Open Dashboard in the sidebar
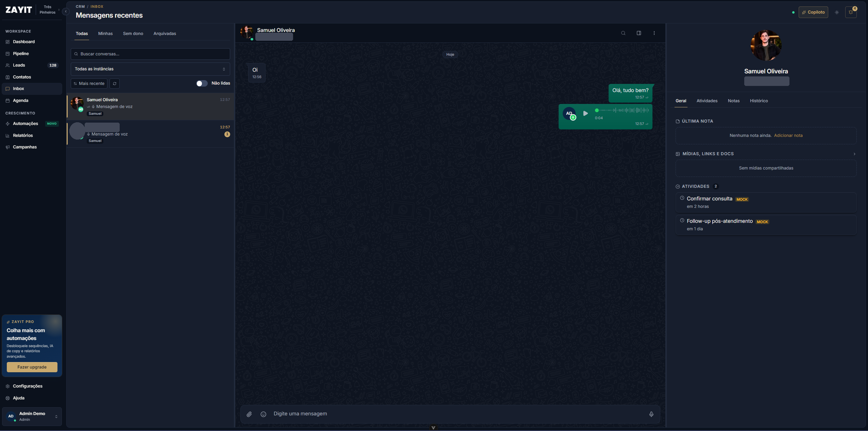Screen dimensions: 868x431 click(32, 42)
